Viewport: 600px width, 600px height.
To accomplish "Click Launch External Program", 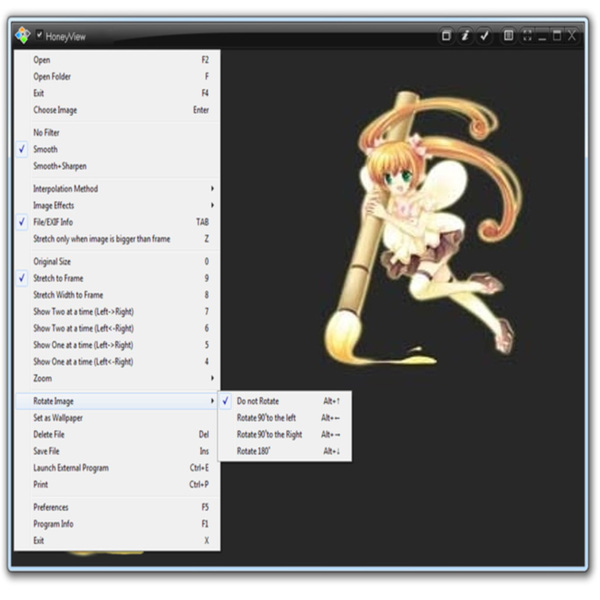I will click(x=118, y=468).
